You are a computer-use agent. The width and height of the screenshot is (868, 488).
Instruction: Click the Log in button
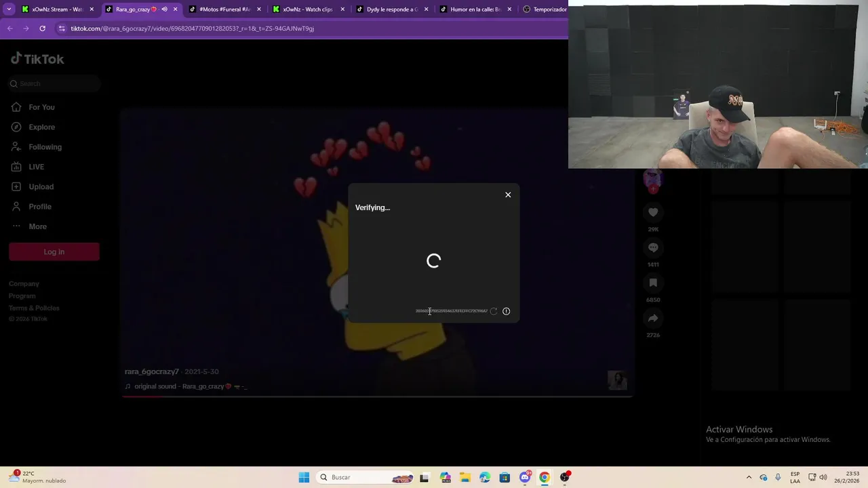[x=54, y=251]
